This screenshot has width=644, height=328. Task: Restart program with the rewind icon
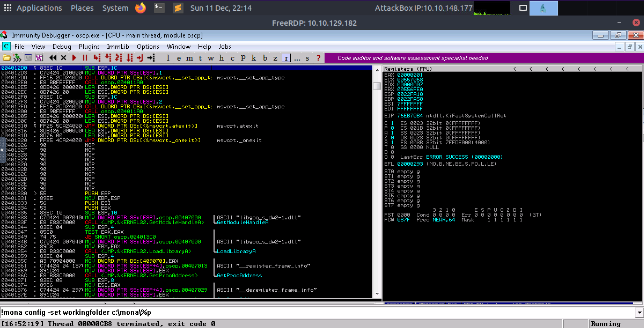click(x=53, y=58)
